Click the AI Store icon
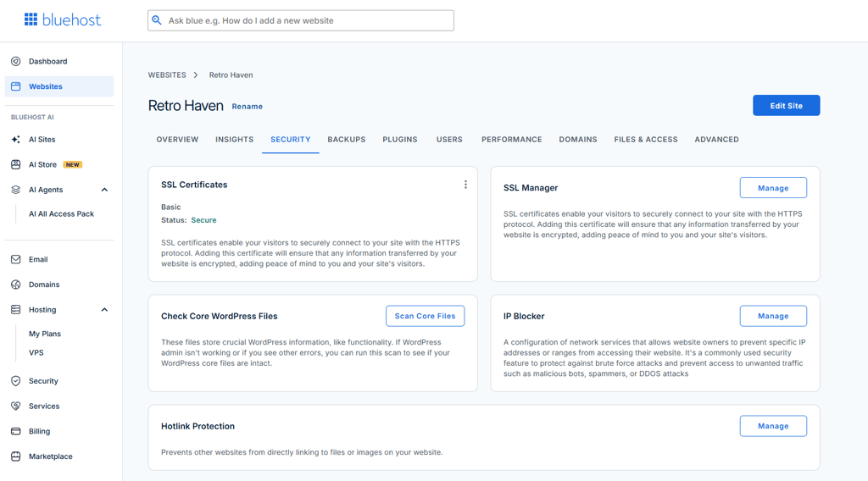The image size is (868, 481). tap(15, 164)
